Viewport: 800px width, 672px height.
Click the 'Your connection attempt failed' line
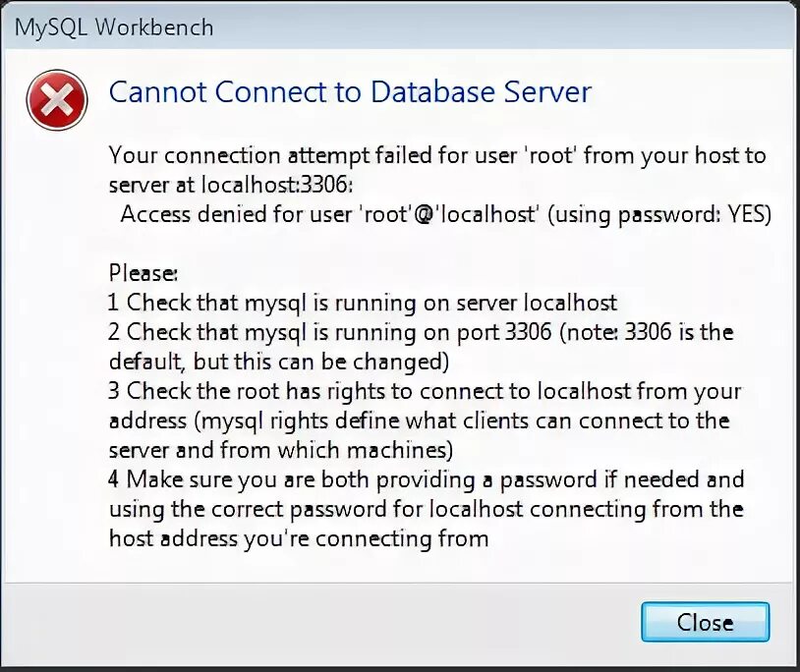tap(436, 155)
